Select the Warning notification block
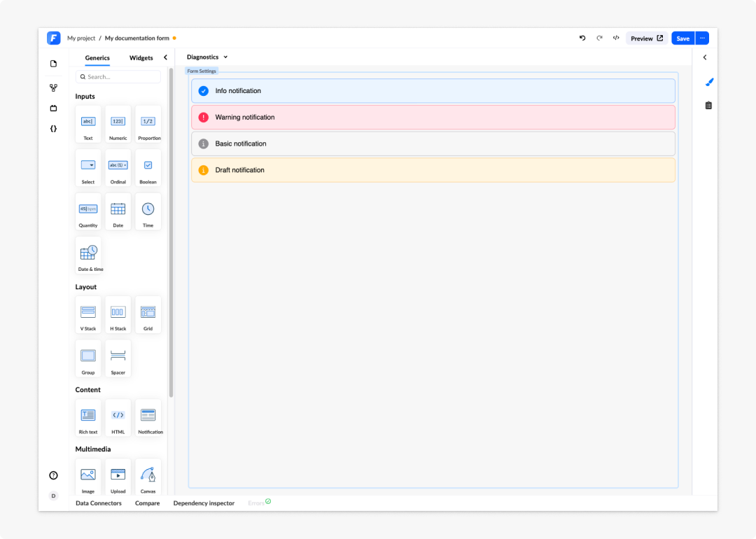This screenshot has width=756, height=539. tap(433, 117)
